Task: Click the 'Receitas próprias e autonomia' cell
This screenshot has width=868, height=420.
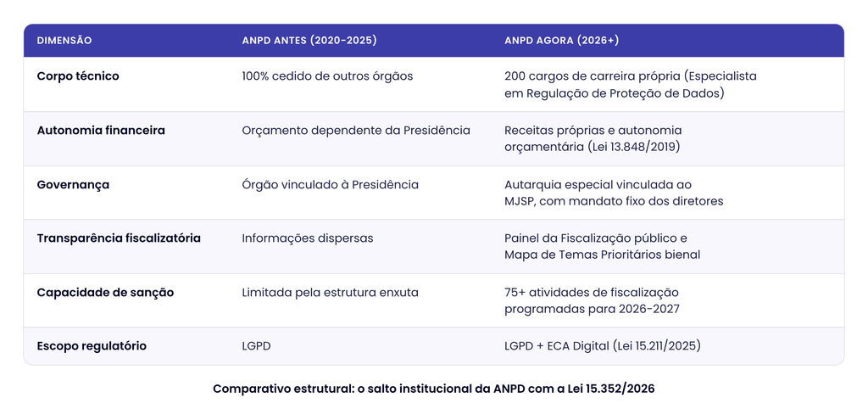Action: 593,138
